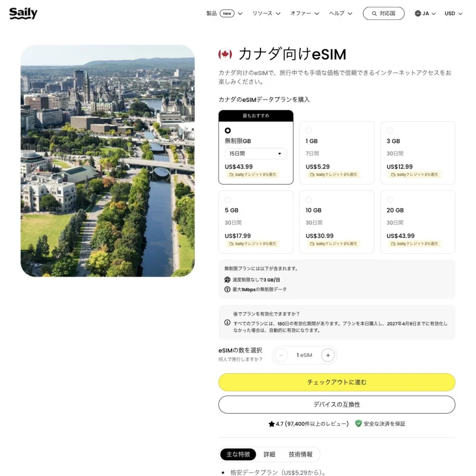This screenshot has width=476, height=476.
Task: Click the 安全な決済を保証 text
Action: 384,424
